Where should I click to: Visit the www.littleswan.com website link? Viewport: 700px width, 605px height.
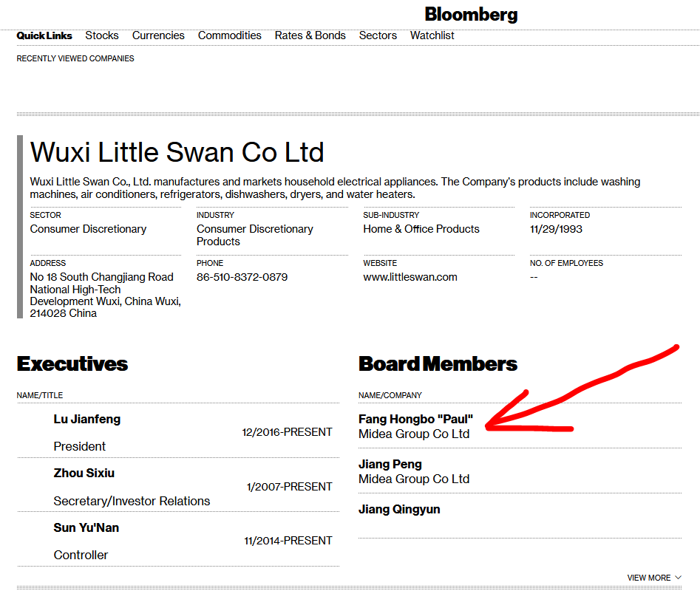click(x=410, y=277)
